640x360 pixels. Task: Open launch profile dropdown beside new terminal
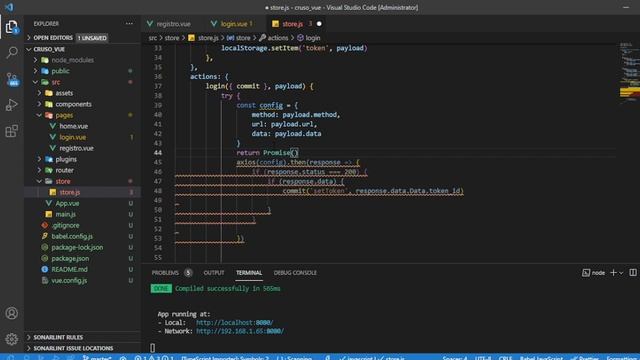pos(621,273)
